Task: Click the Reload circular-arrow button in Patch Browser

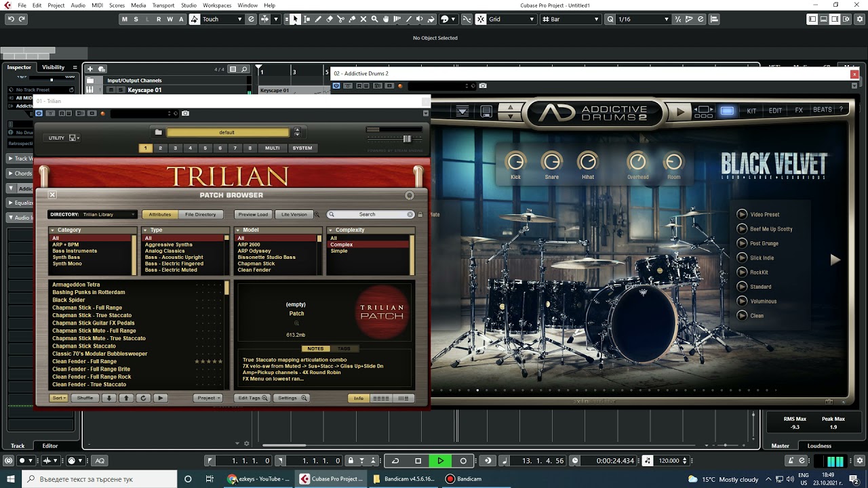Action: coord(144,398)
